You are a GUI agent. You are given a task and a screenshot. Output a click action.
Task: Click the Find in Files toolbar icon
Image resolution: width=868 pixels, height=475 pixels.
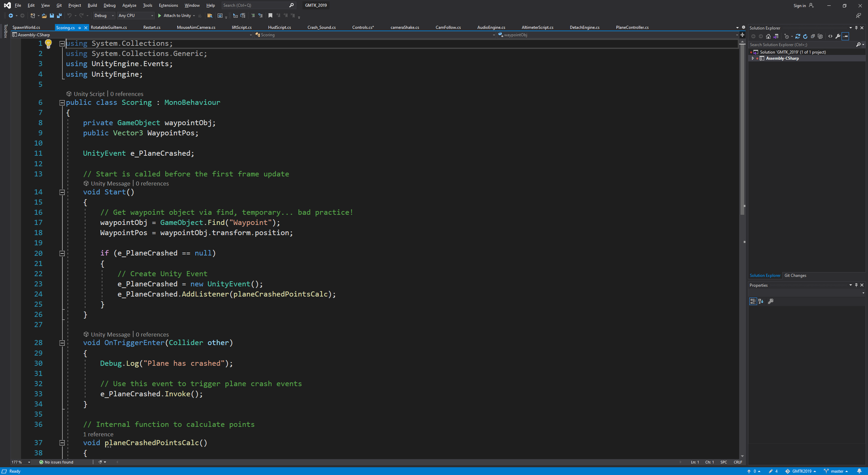coord(210,16)
